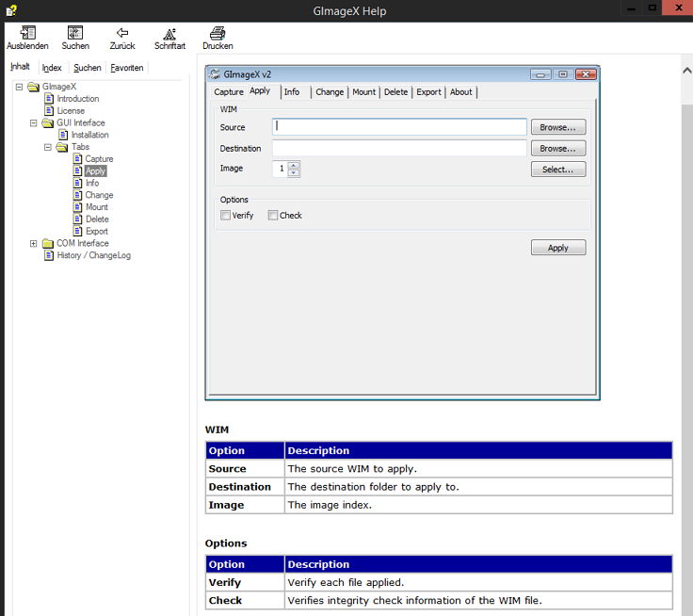Viewport: 693px width, 616px height.
Task: Click the GUI Interface folder icon
Action: pos(48,123)
